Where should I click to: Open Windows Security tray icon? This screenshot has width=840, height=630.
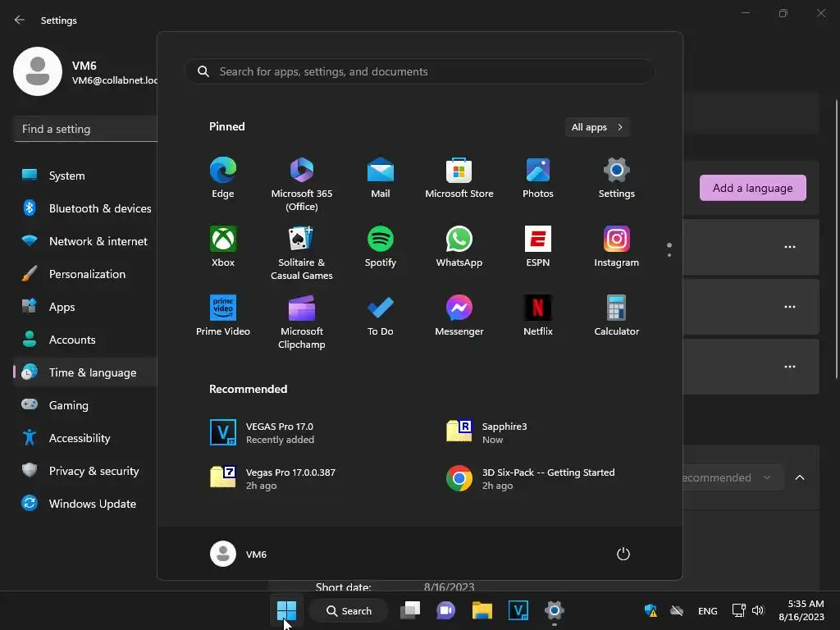pyautogui.click(x=651, y=610)
